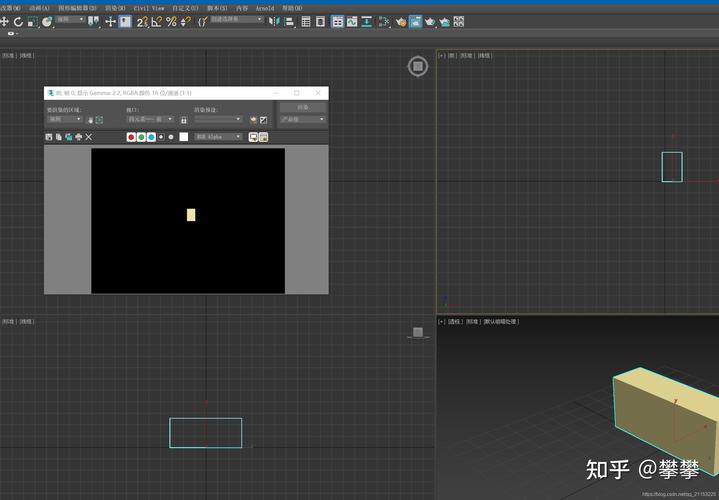Save rendered image with the disk icon
The height and width of the screenshot is (500, 719).
point(49,137)
